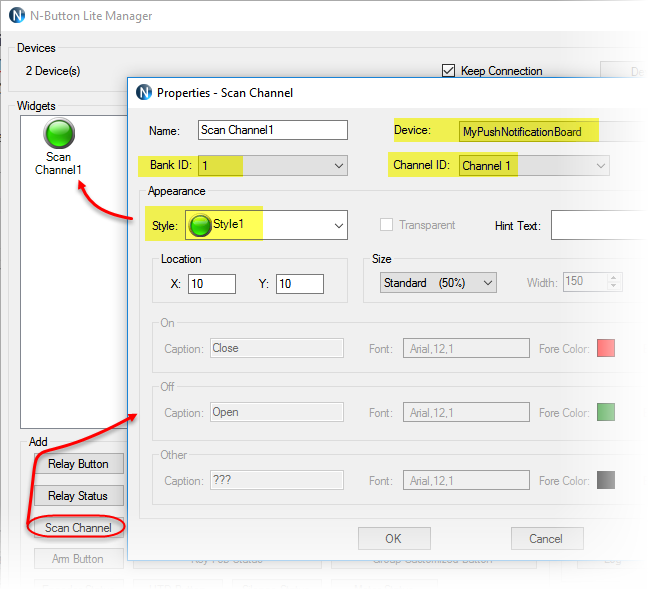This screenshot has height=590, width=648.
Task: Click the Arm Button add button
Action: 79,559
